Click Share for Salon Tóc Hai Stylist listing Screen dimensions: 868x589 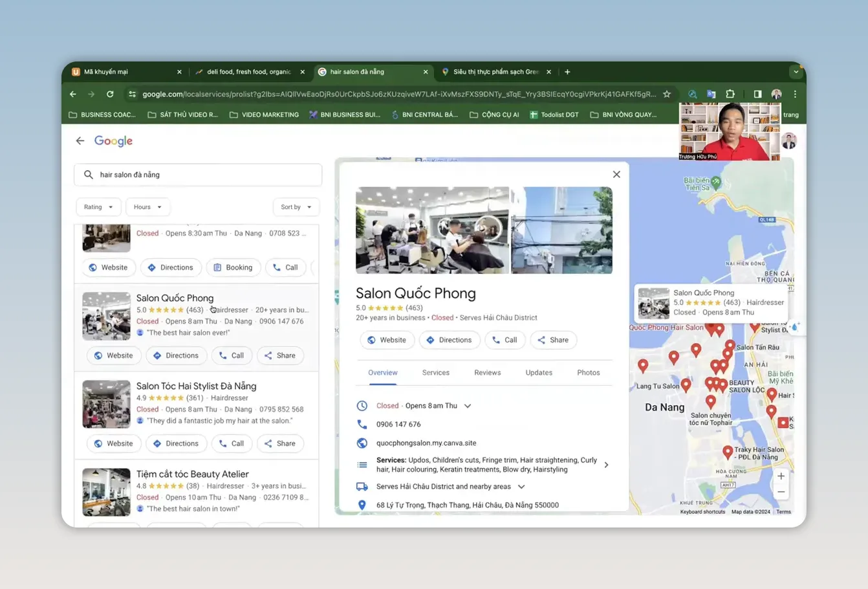(x=280, y=443)
